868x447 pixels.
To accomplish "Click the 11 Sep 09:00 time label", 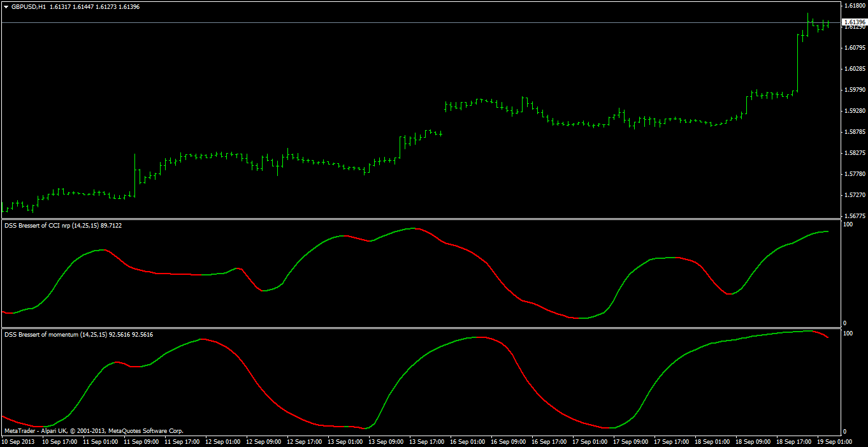I will pyautogui.click(x=141, y=441).
